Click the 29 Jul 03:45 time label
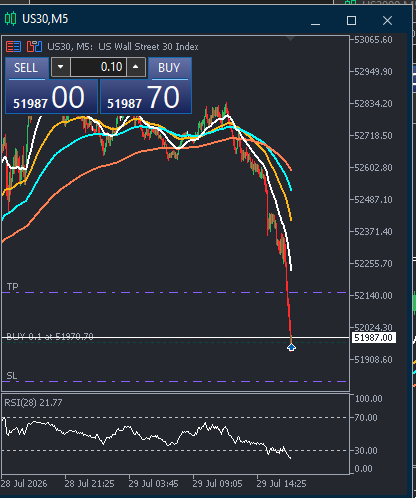 click(x=153, y=484)
